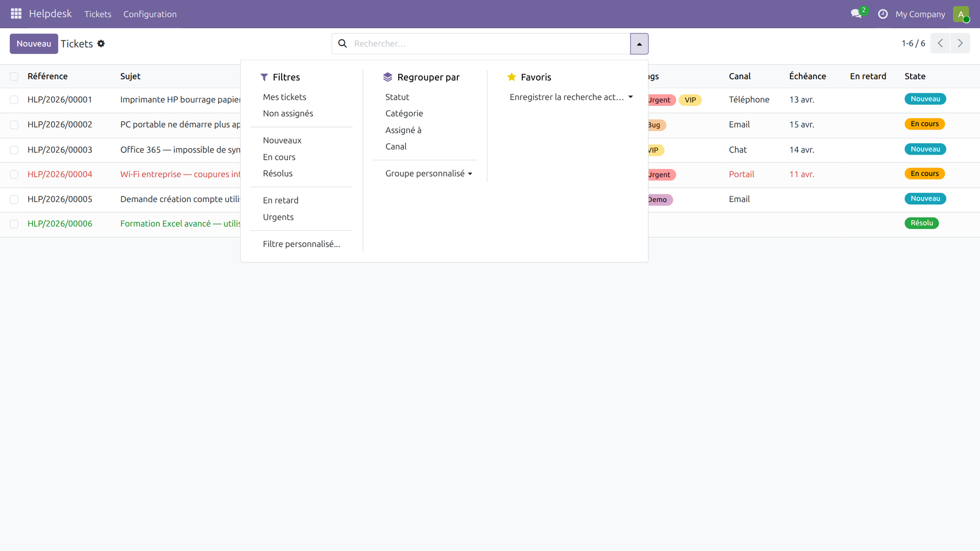980x551 pixels.
Task: Check the row checkbox for HLP/2026/00004
Action: (x=14, y=174)
